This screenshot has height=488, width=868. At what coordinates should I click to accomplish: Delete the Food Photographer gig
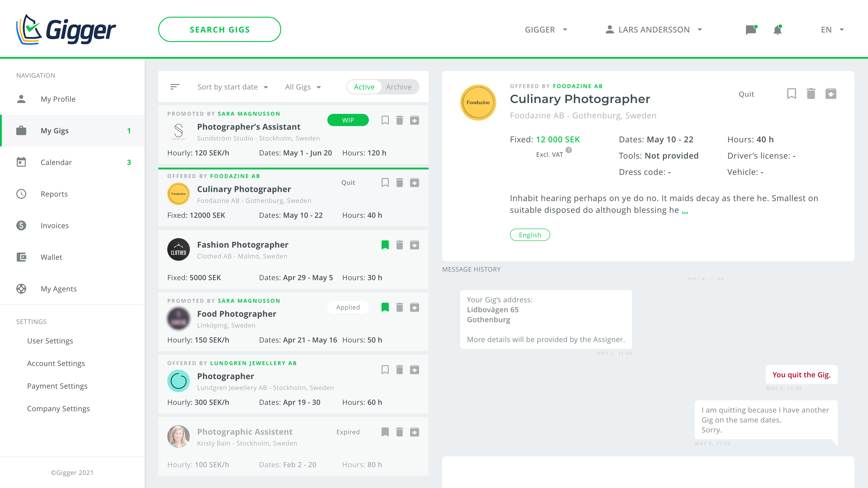pyautogui.click(x=400, y=307)
